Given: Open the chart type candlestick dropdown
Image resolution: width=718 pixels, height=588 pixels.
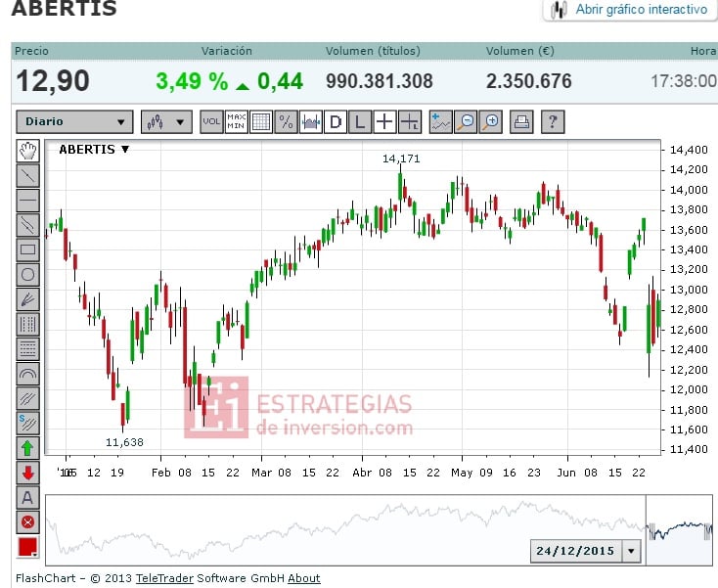Looking at the screenshot, I should pos(166,122).
